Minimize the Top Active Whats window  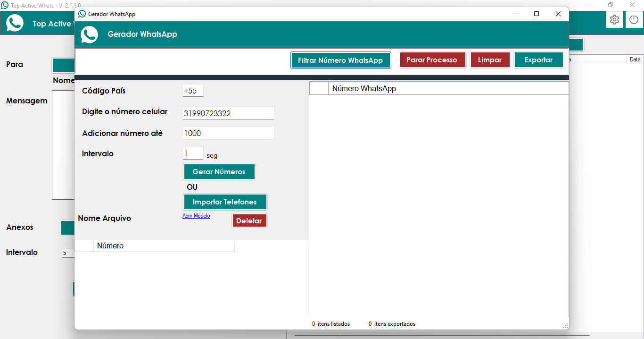[589, 5]
